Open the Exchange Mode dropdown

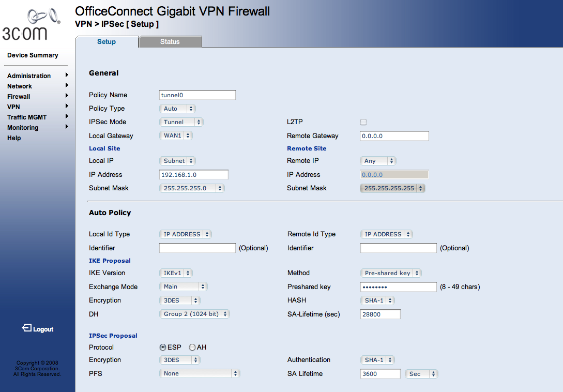coord(183,287)
